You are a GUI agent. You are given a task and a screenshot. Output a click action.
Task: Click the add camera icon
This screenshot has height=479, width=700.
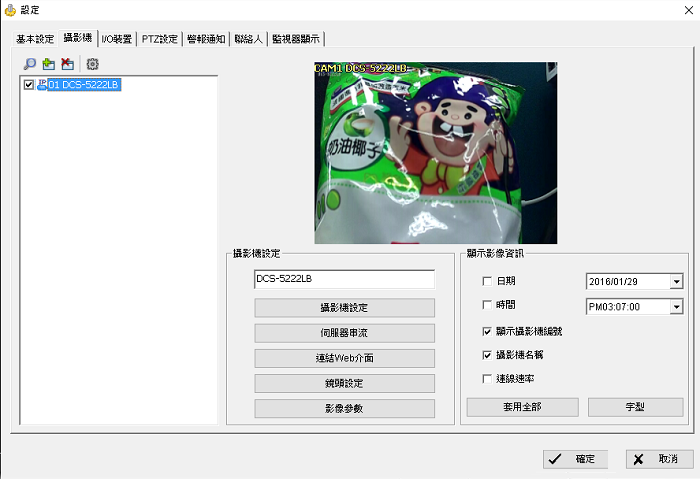pyautogui.click(x=48, y=63)
